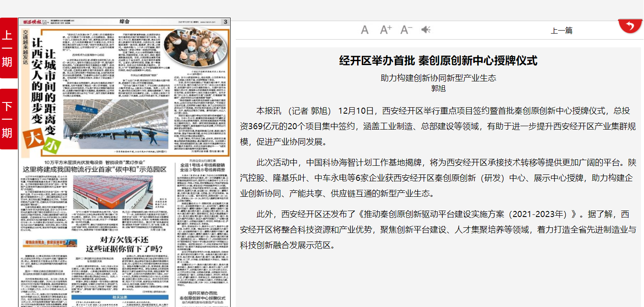Click author name 郭旭
Image resolution: width=644 pixels, height=307 pixels.
pos(438,88)
